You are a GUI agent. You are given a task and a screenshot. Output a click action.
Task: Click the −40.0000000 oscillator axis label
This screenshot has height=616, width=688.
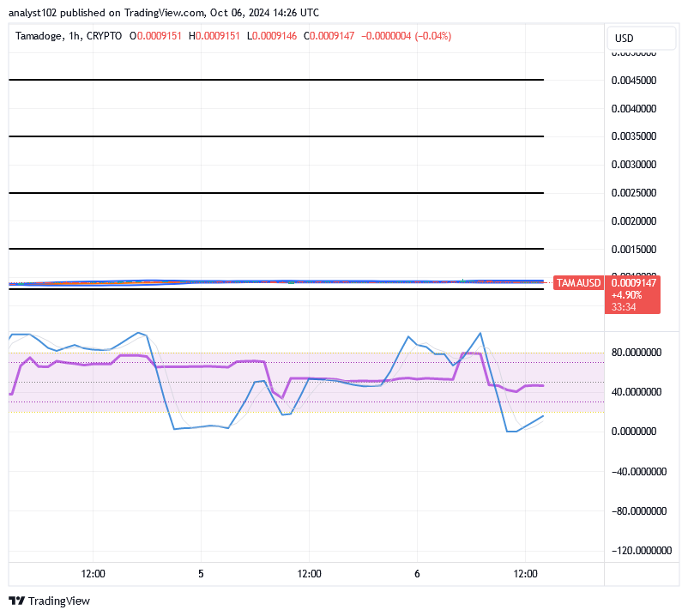click(x=639, y=472)
